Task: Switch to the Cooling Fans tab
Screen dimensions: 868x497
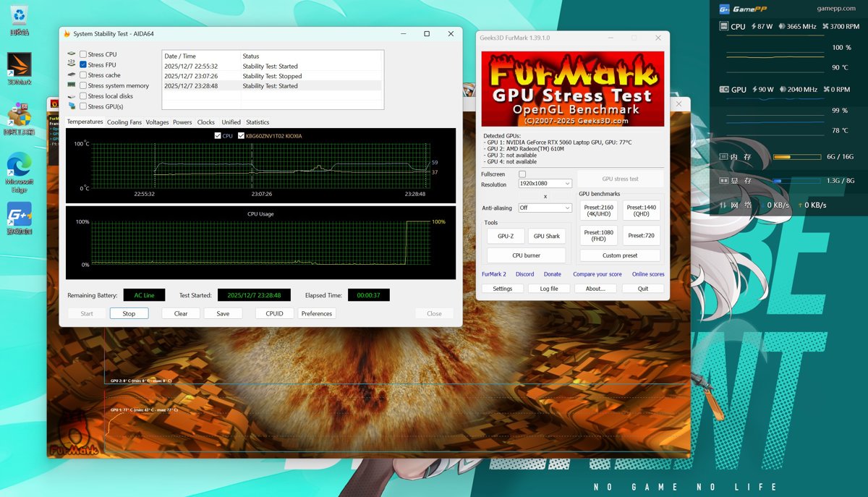Action: (x=124, y=122)
